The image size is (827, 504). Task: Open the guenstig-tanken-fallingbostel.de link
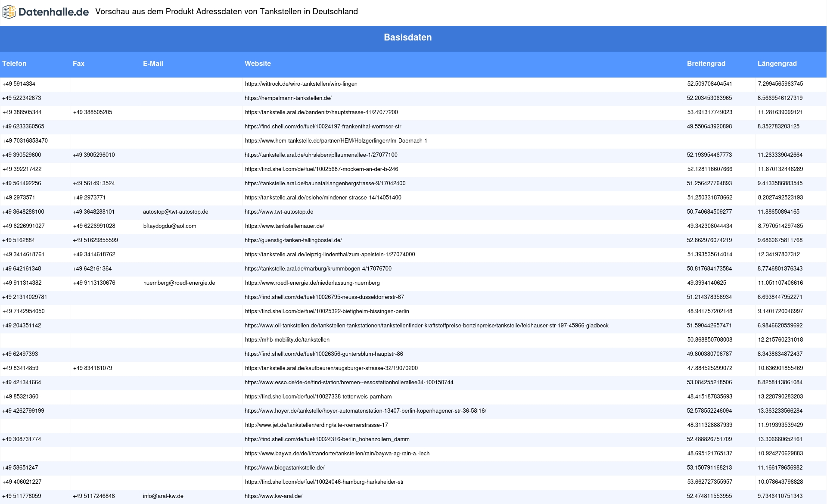click(293, 240)
